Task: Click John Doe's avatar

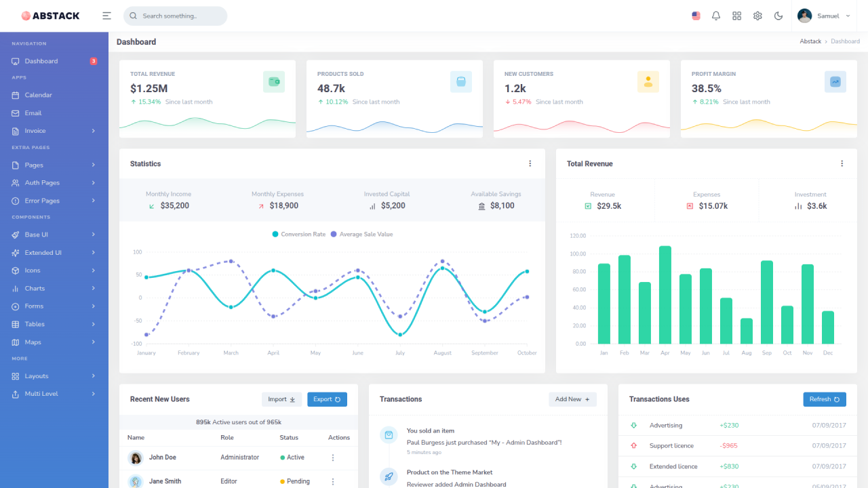Action: (136, 457)
